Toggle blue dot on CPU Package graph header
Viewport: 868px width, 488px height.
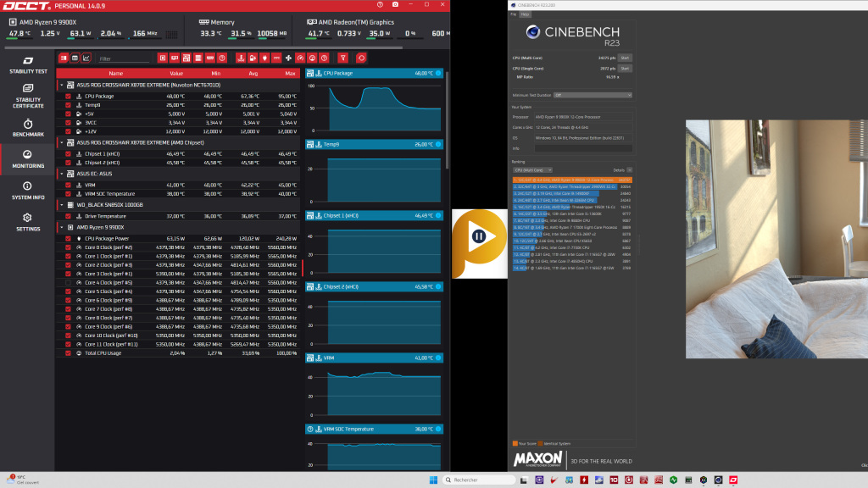[x=438, y=73]
